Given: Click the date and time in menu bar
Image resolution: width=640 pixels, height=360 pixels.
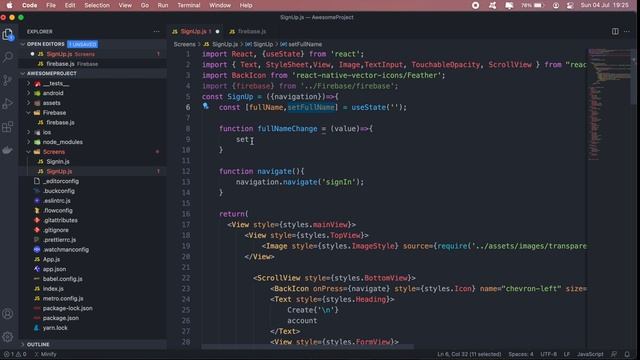Looking at the screenshot, I should pyautogui.click(x=604, y=5).
